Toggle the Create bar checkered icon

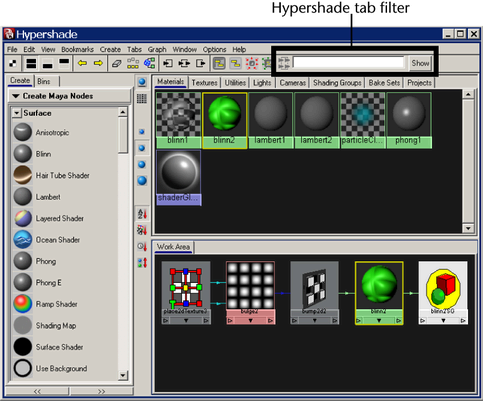tap(13, 63)
